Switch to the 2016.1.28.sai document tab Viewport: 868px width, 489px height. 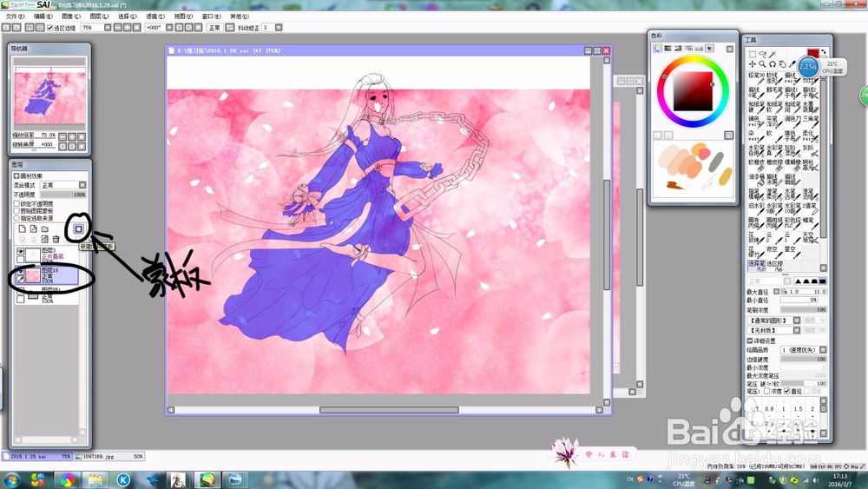pos(37,456)
